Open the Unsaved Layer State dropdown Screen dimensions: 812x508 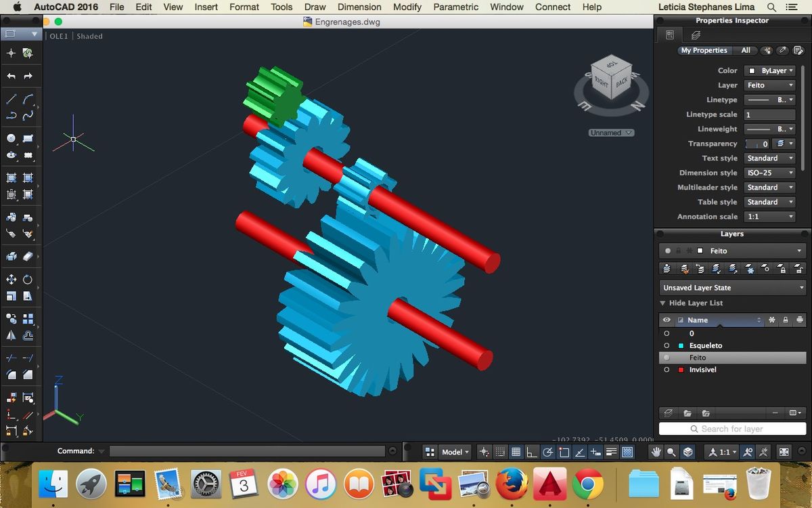click(733, 288)
